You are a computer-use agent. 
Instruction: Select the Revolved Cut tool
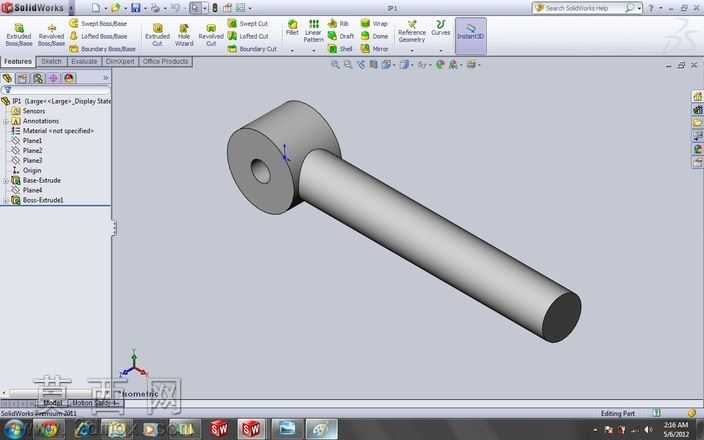tap(211, 35)
